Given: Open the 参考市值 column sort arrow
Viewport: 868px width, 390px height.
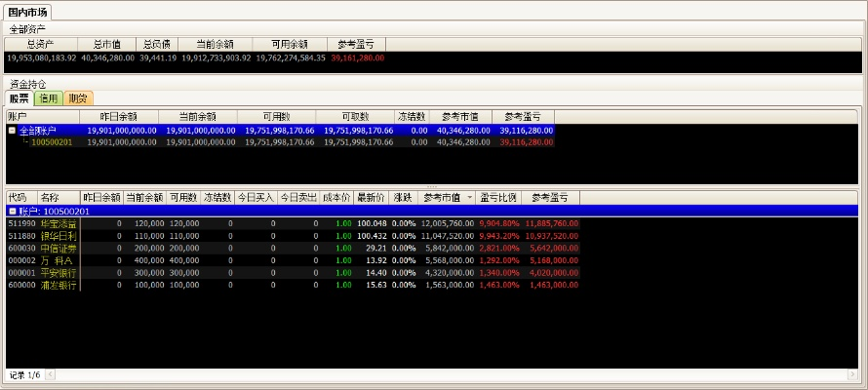Looking at the screenshot, I should click(470, 198).
